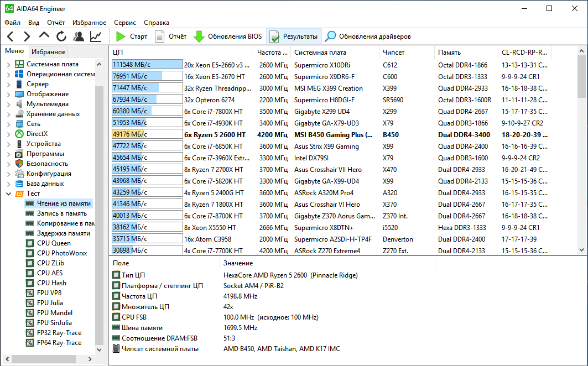Open the user profile toolbar icon
Screen dimensions: 588x366
click(79, 36)
